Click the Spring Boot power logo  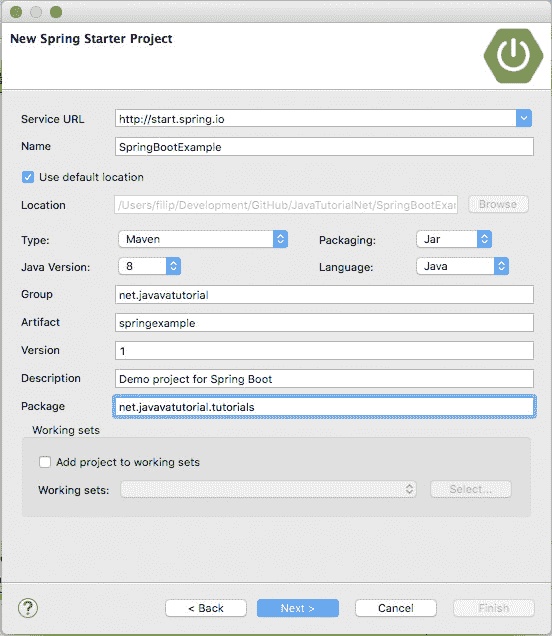tap(513, 56)
